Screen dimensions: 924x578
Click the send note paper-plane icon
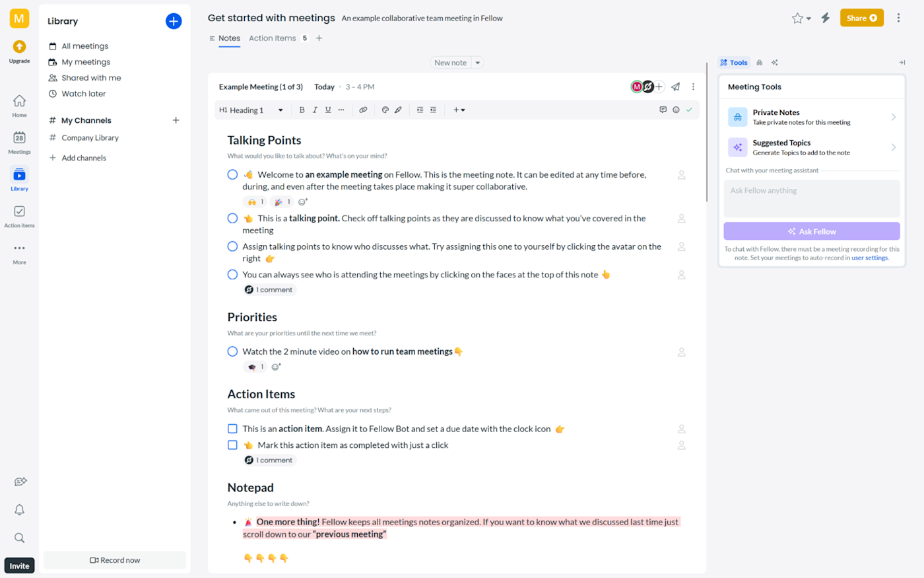(x=675, y=87)
